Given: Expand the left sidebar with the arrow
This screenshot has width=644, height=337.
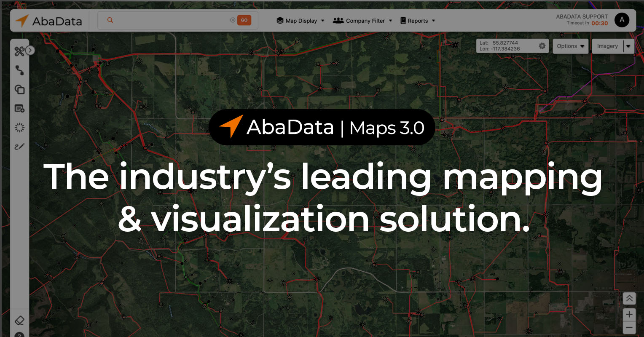Looking at the screenshot, I should (x=30, y=51).
